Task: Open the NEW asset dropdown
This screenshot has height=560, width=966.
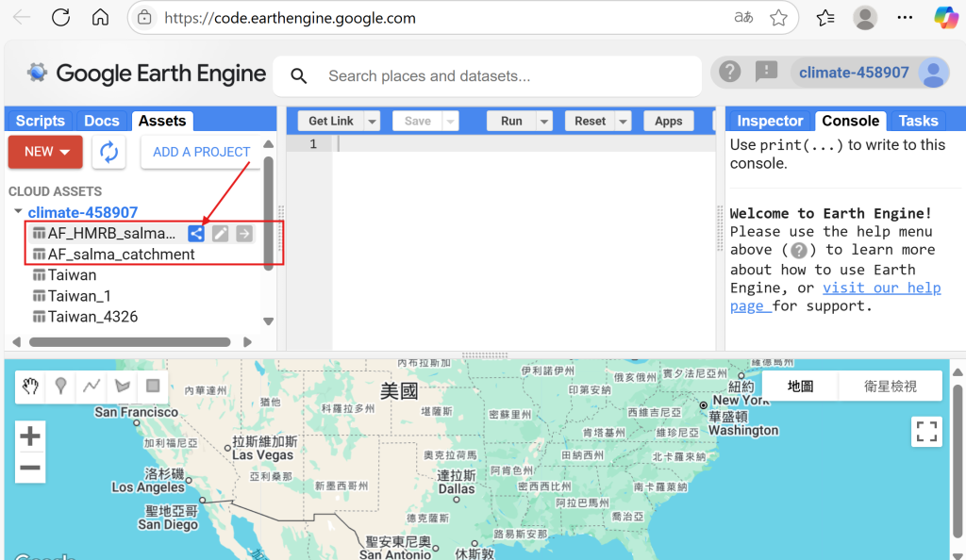Action: tap(45, 152)
